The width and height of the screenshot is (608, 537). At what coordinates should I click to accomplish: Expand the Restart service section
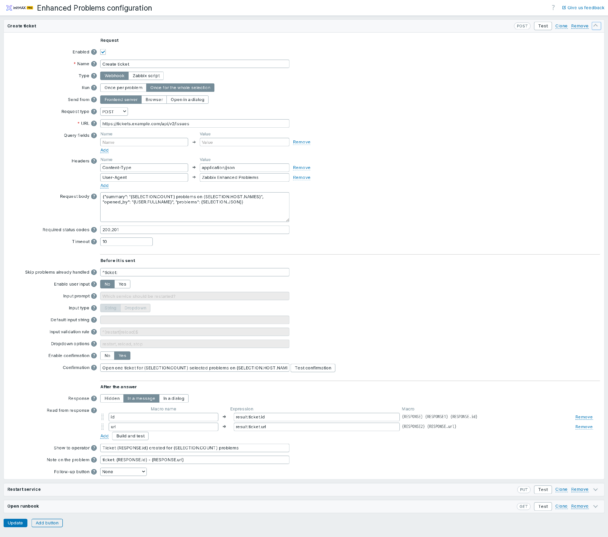[x=596, y=490]
